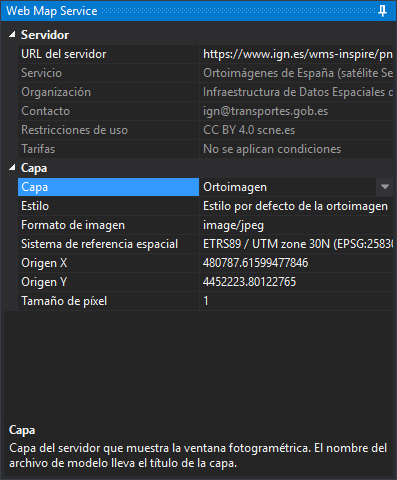Open the Capa dropdown arrow next to Ortoimagen
This screenshot has height=480, width=397.
(385, 187)
